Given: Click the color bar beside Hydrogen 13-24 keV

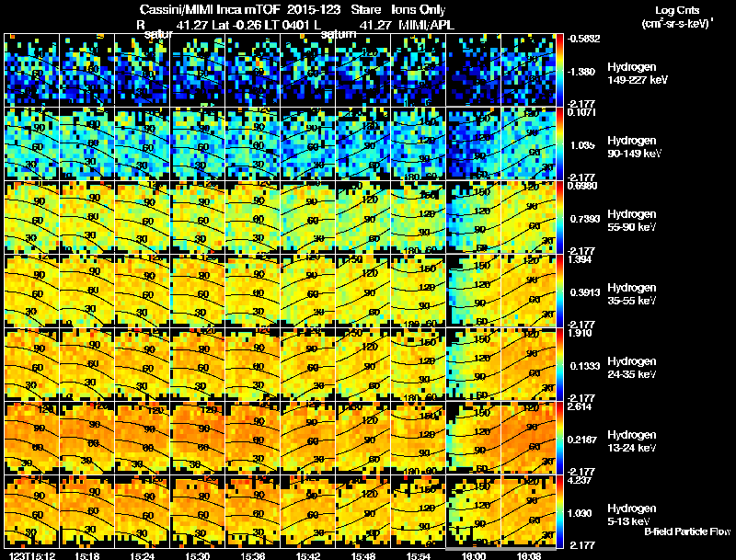Looking at the screenshot, I should click(x=559, y=439).
